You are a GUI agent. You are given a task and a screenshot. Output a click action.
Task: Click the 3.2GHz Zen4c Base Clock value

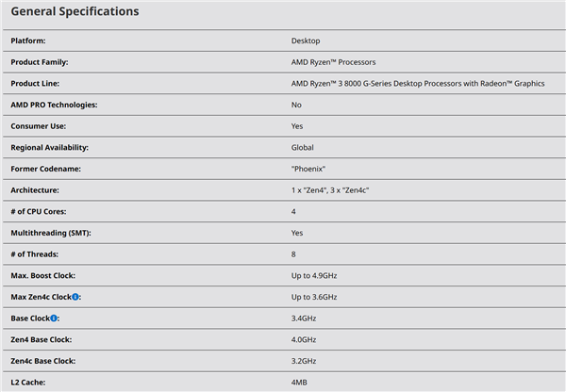pos(306,361)
